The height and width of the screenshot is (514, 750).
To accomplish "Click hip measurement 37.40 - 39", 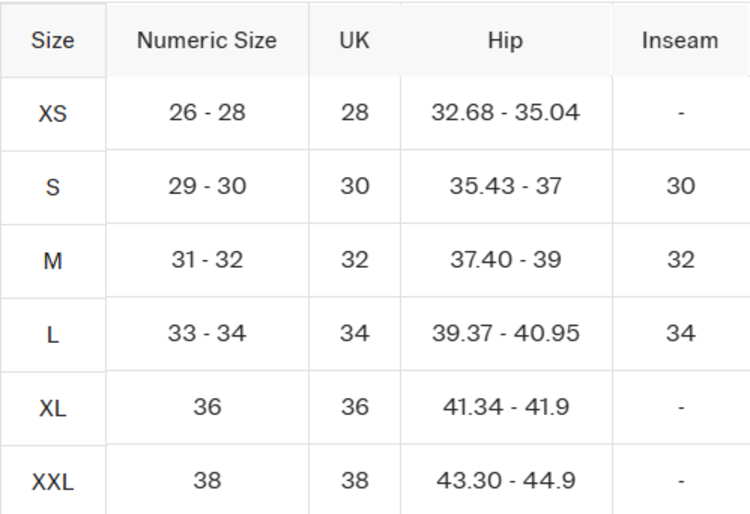I will click(505, 260).
